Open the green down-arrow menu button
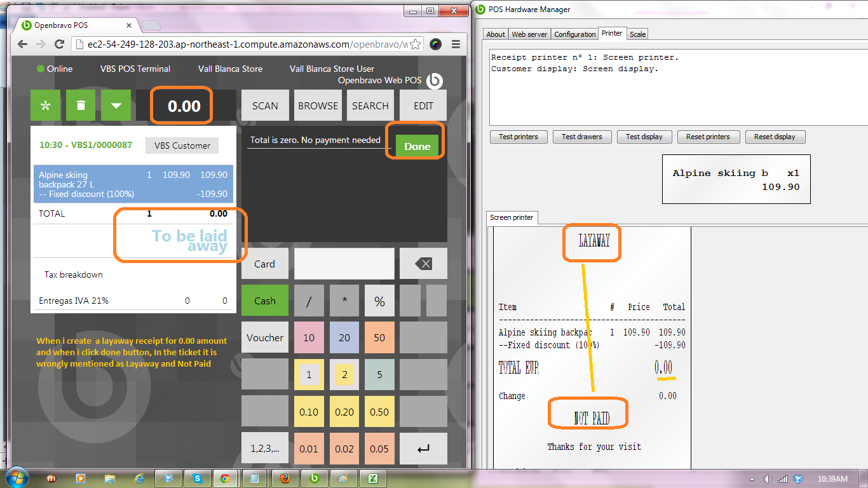The width and height of the screenshot is (868, 488). [116, 105]
